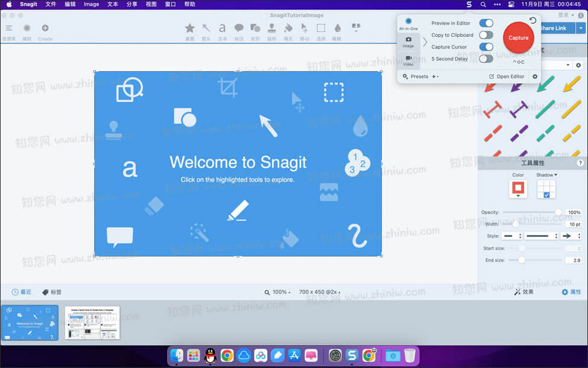The height and width of the screenshot is (368, 588).
Task: Open capture window settings gear
Action: click(x=535, y=77)
